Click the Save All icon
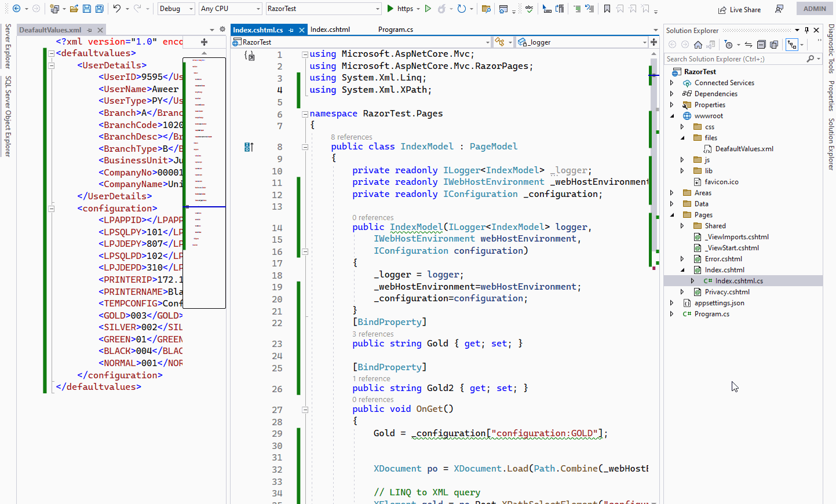 pos(100,9)
